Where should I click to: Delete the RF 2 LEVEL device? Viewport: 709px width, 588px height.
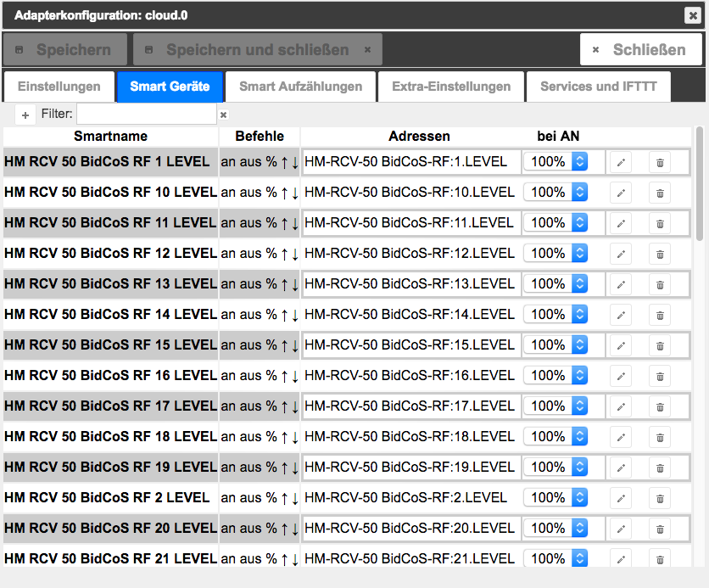coord(660,498)
